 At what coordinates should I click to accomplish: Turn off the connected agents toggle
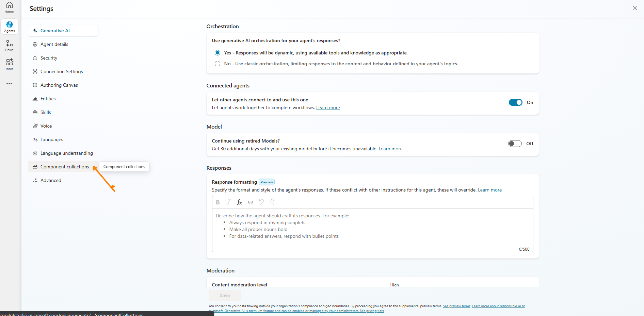tap(515, 102)
